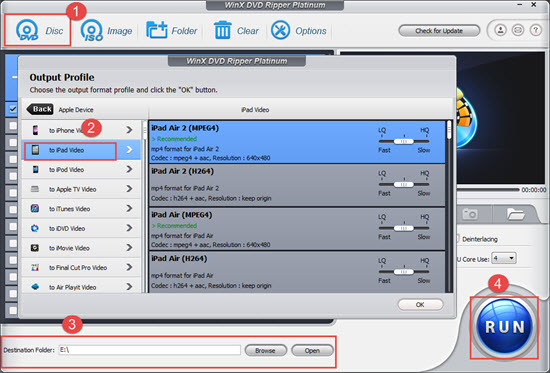This screenshot has height=373, width=550.
Task: Click the iMovie icon
Action: (35, 248)
